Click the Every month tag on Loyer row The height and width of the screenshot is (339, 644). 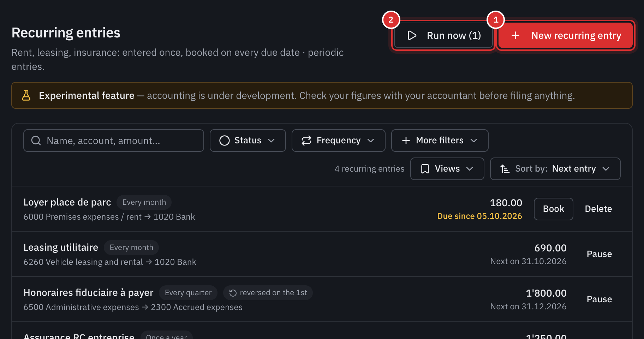coord(144,202)
